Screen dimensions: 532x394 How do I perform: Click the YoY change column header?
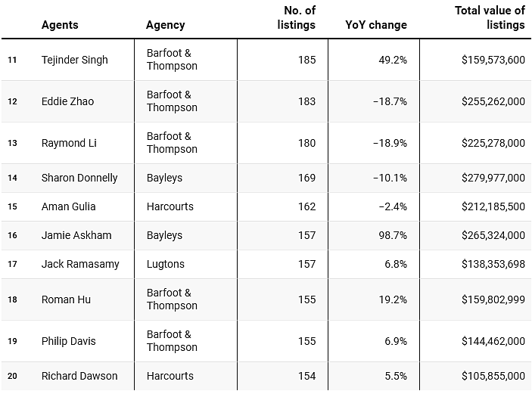(376, 25)
